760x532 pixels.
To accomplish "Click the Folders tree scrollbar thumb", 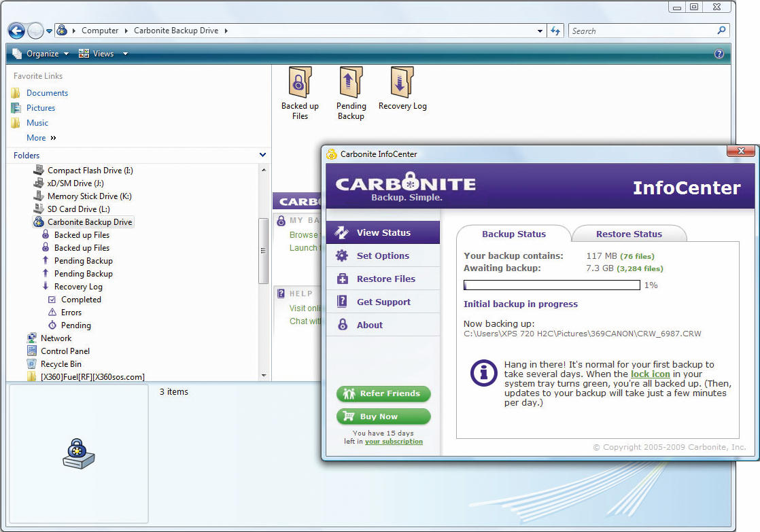I will tap(264, 251).
